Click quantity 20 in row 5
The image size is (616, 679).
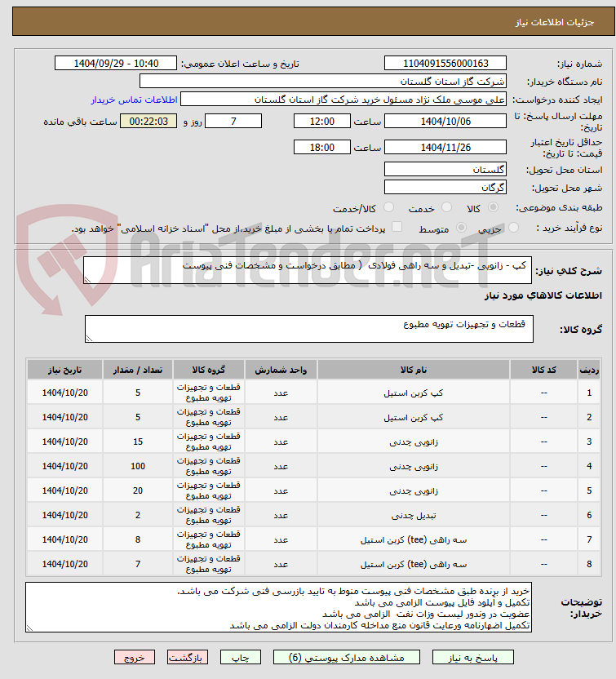point(138,490)
